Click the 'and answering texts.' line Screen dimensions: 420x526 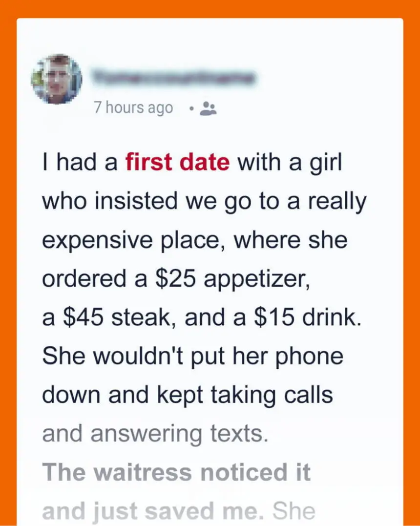tap(155, 434)
